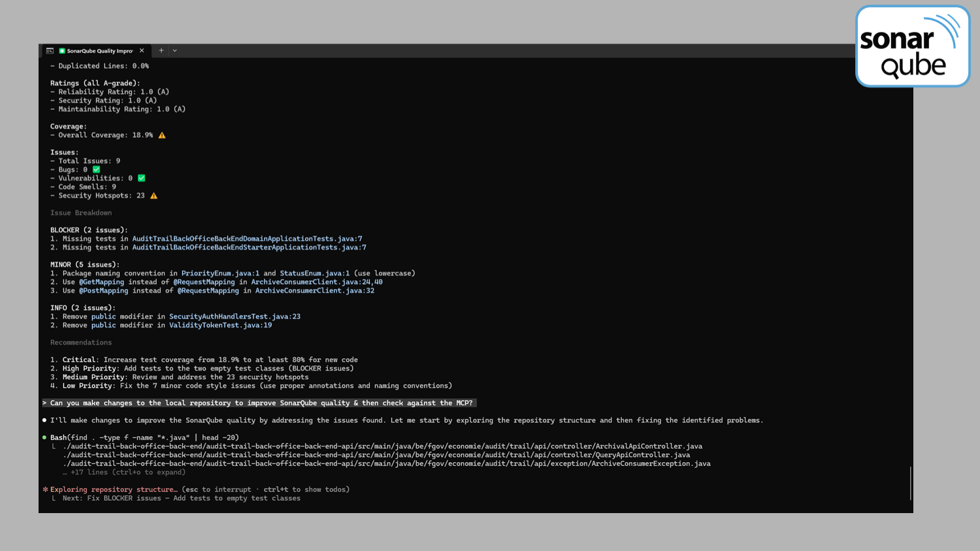Click the ValidityTokenTest.java:19 file reference
980x551 pixels.
click(x=220, y=325)
